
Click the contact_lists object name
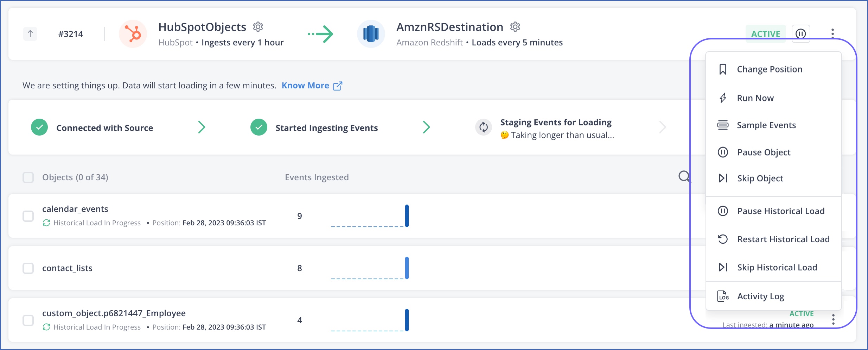67,268
